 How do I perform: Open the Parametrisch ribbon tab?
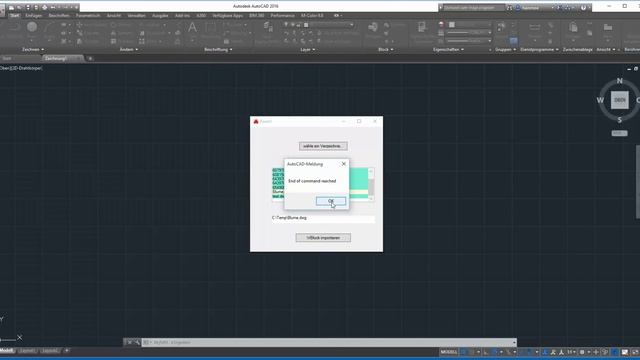88,16
